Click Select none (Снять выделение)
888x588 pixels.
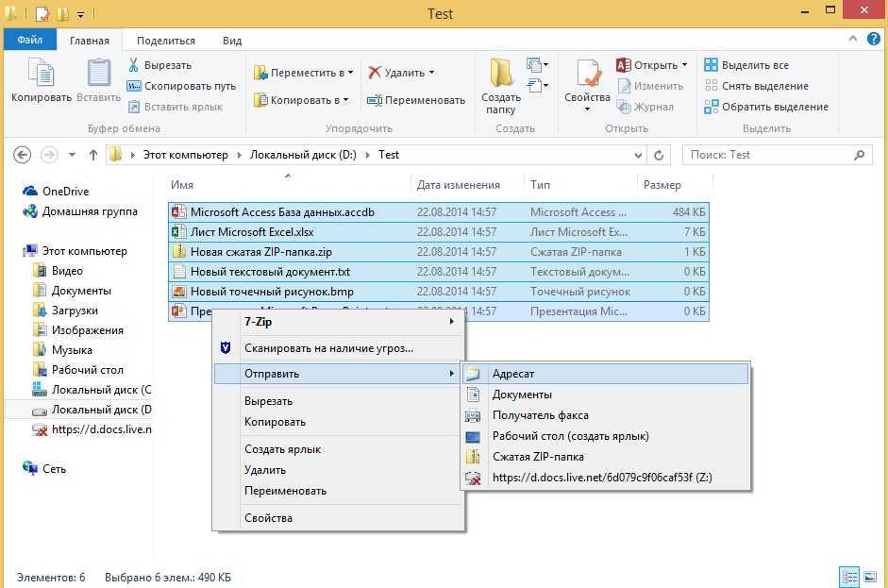click(x=757, y=86)
